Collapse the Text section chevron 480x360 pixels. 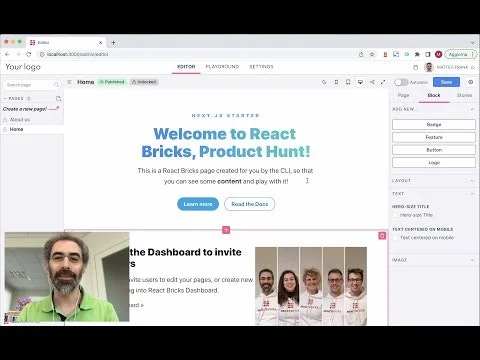(472, 194)
